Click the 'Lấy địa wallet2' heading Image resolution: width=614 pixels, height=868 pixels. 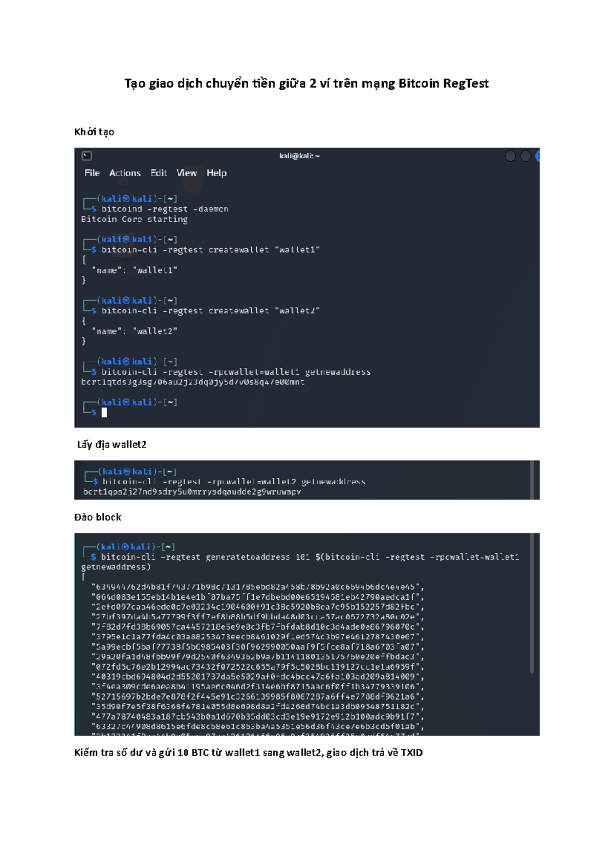click(112, 445)
